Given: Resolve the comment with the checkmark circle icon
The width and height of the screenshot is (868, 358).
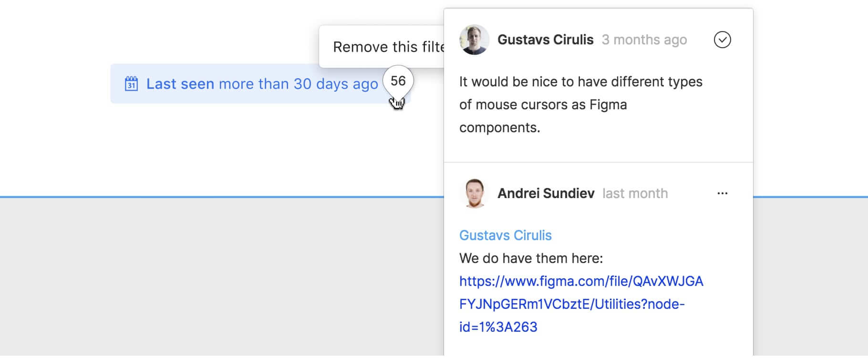Looking at the screenshot, I should click(722, 40).
